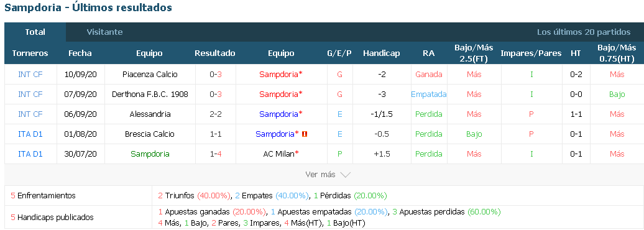644x230 pixels.
Task: Open the Piacenza Calcio team link
Action: [150, 75]
